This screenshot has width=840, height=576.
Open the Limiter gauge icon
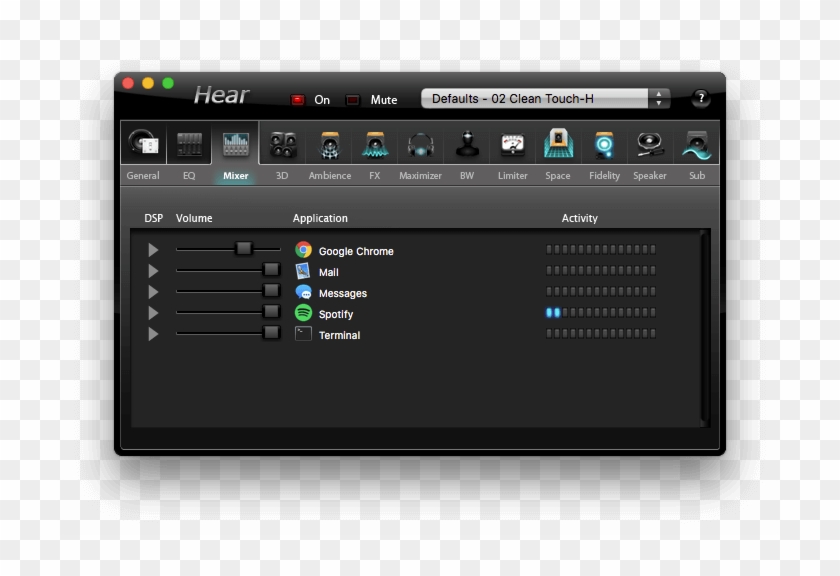click(x=512, y=146)
